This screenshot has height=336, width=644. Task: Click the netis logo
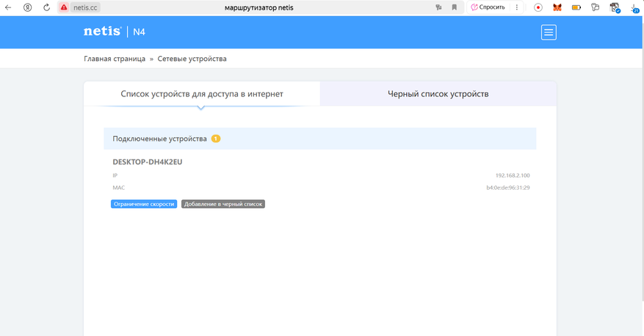[x=102, y=32]
